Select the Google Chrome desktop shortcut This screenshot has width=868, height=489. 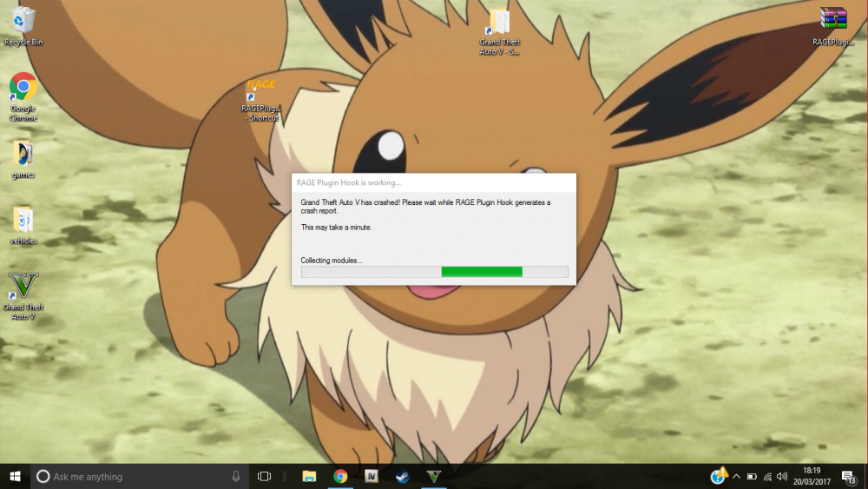(x=23, y=97)
